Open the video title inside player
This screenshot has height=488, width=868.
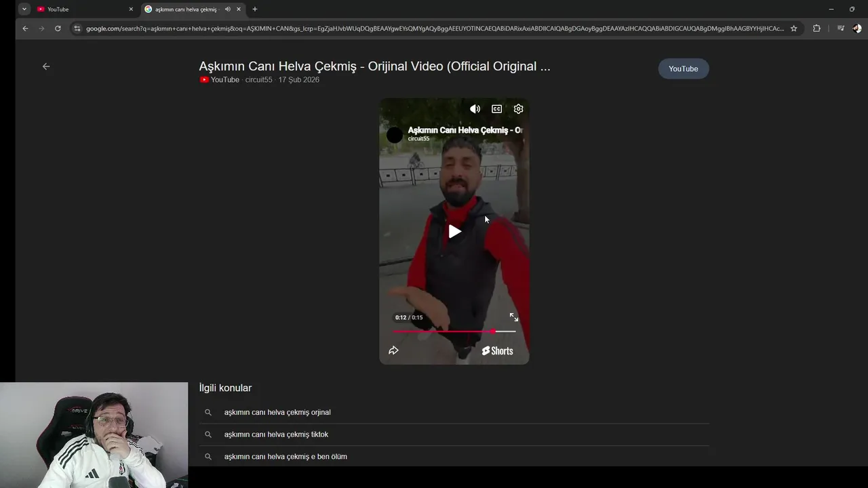465,130
